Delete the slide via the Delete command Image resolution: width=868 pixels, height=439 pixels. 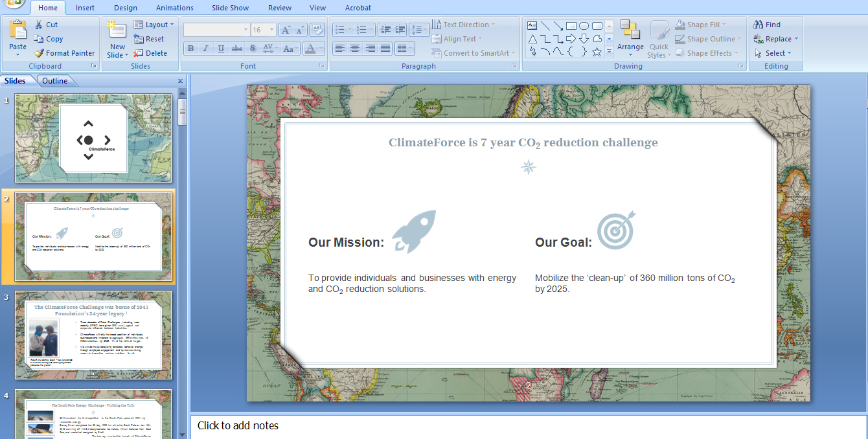[x=150, y=53]
